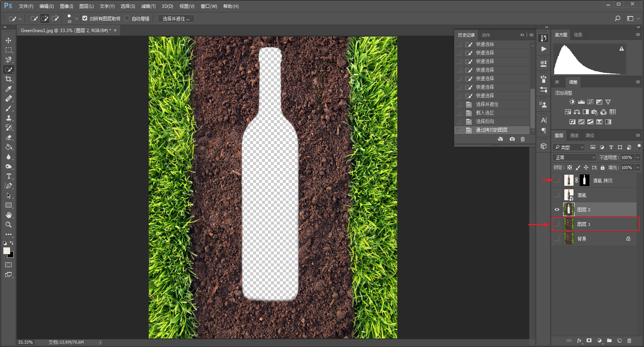The image size is (644, 347).
Task: Switch to the 通道 tab
Action: [574, 135]
